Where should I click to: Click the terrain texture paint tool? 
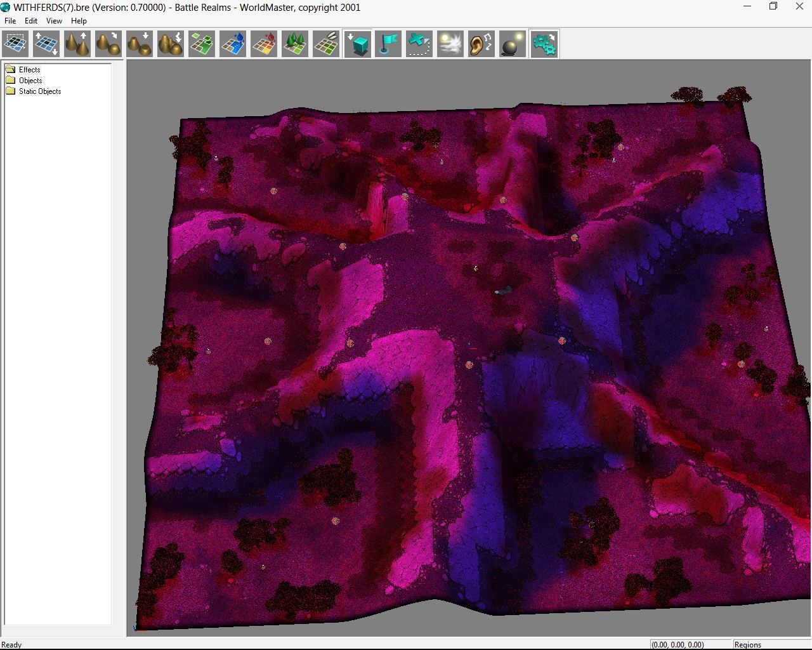202,44
